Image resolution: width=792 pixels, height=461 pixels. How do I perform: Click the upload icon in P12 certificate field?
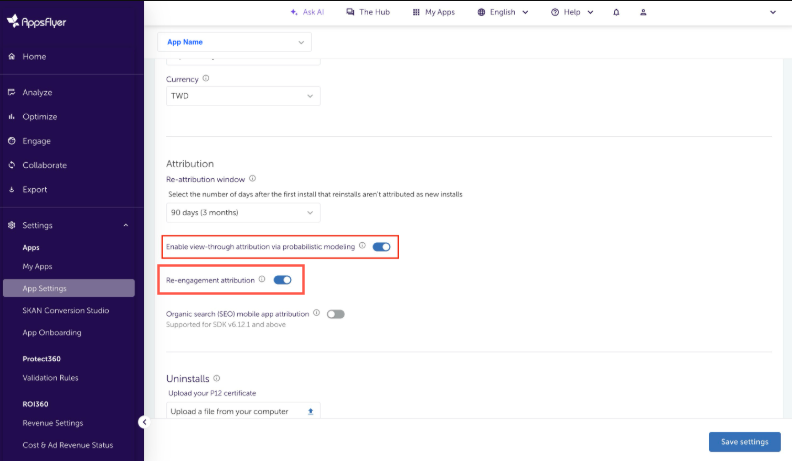pyautogui.click(x=310, y=411)
